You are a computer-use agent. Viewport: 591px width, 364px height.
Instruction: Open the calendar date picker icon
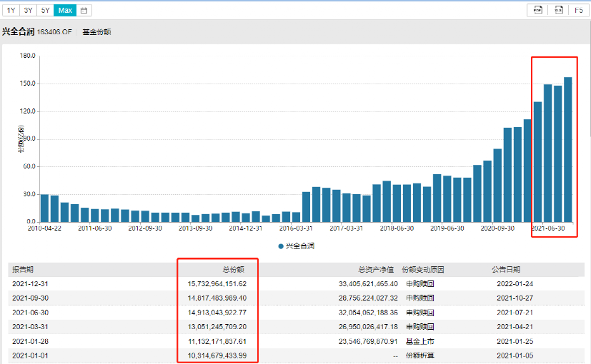[84, 11]
